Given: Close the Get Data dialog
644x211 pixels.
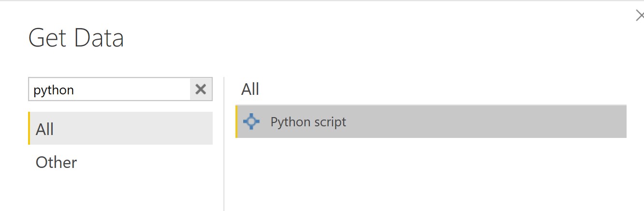Looking at the screenshot, I should click(x=639, y=16).
